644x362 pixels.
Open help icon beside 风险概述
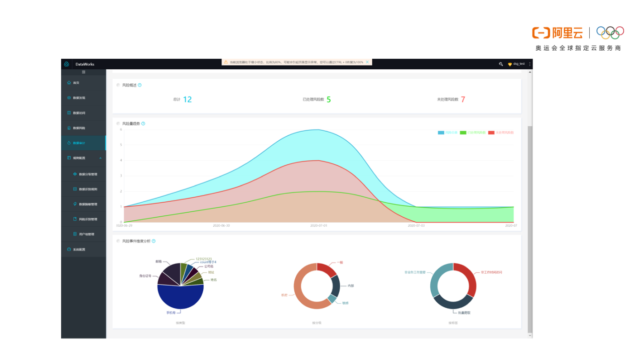(139, 85)
